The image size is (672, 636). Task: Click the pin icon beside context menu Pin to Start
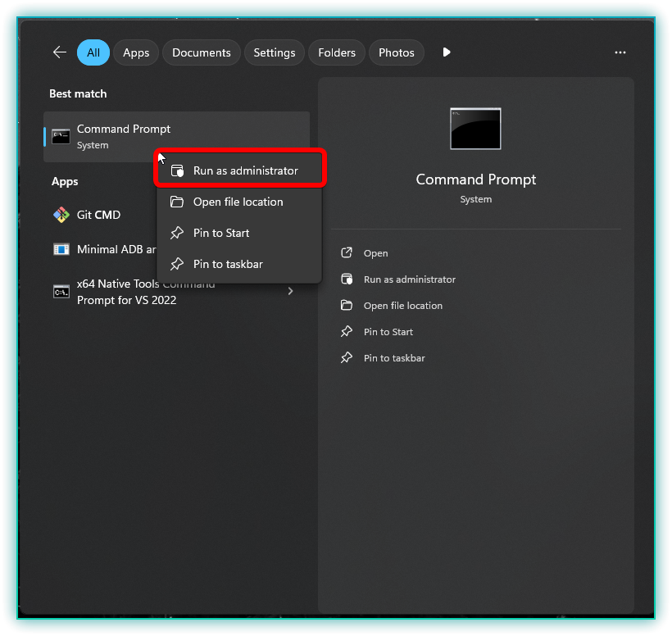[x=177, y=233]
